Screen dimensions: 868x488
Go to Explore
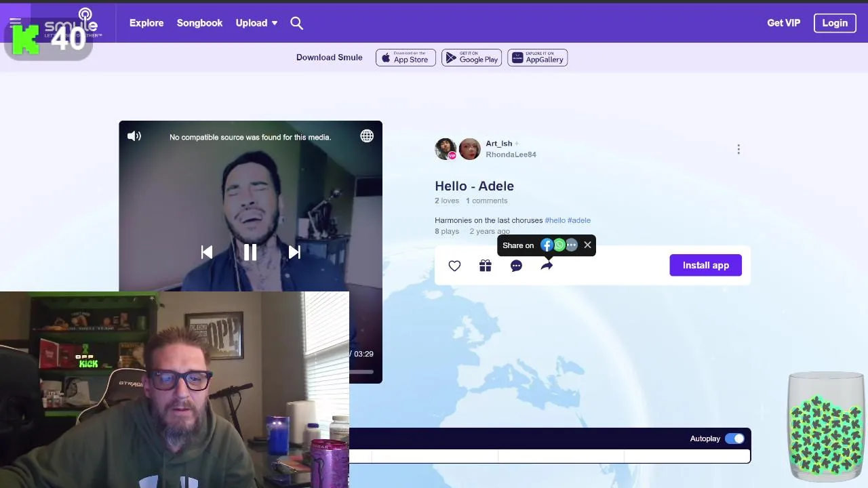point(146,23)
